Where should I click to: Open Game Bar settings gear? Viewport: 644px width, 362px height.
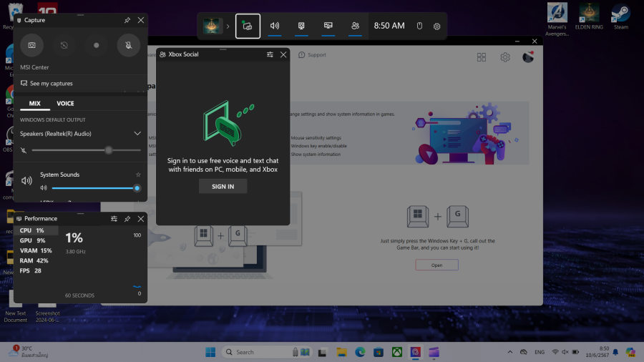[436, 26]
